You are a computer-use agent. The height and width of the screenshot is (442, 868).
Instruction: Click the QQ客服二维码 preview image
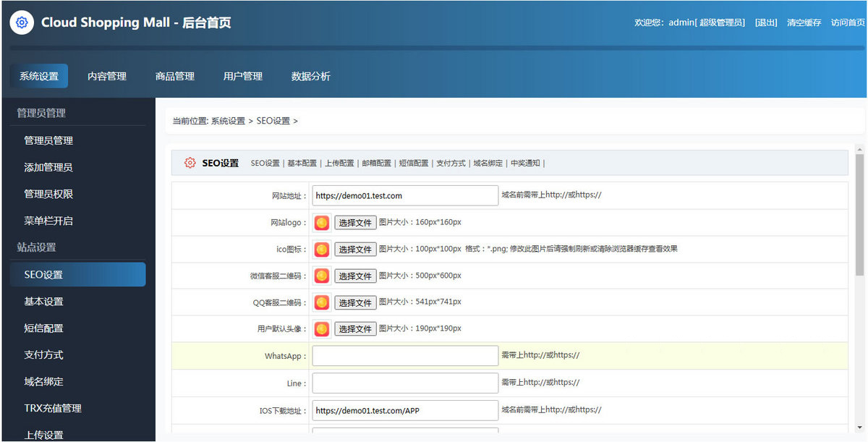tap(322, 302)
